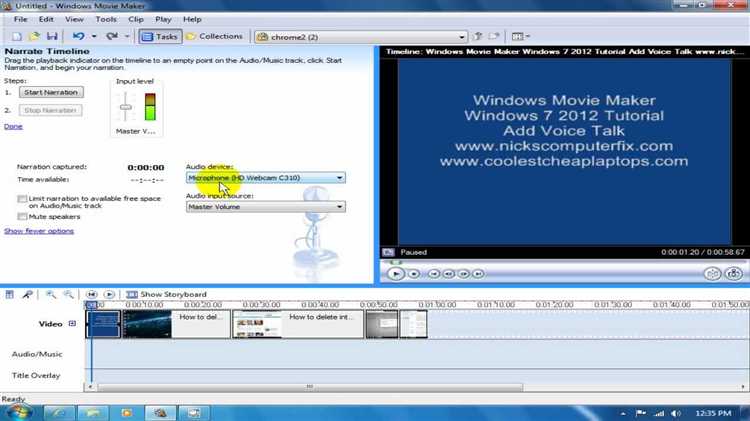Open the Undo history dropdown arrow
The image size is (750, 421).
click(94, 36)
